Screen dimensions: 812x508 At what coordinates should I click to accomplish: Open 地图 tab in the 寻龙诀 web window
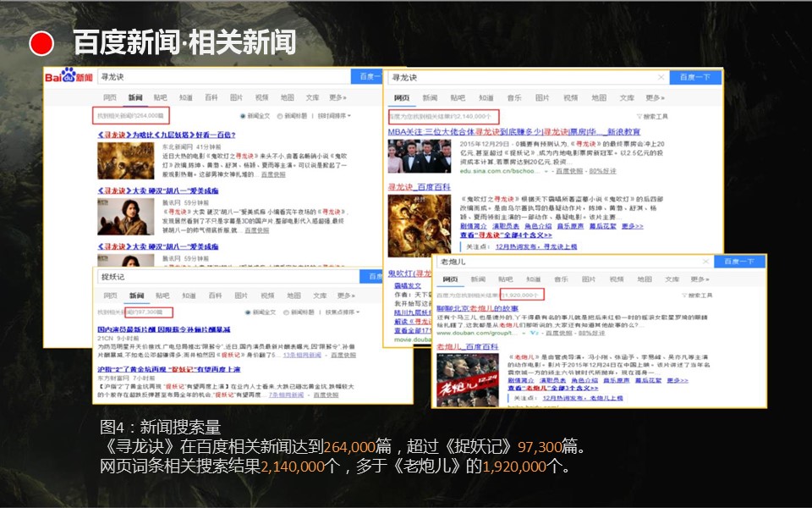[599, 97]
